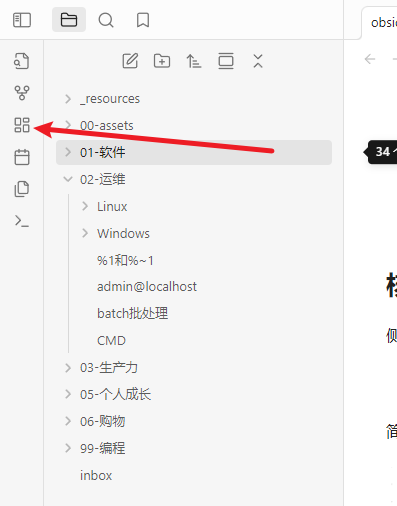Select the 03-生产力 folder label
The width and height of the screenshot is (397, 506).
pos(109,368)
